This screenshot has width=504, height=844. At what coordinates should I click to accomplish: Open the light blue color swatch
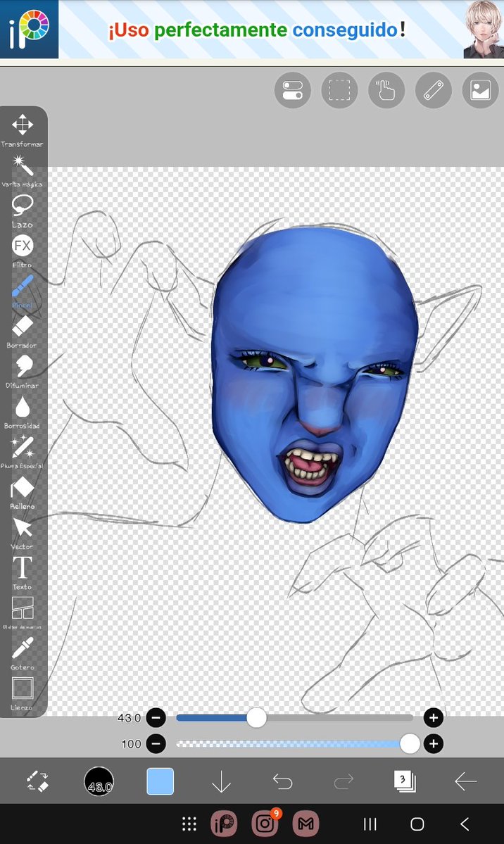[160, 781]
